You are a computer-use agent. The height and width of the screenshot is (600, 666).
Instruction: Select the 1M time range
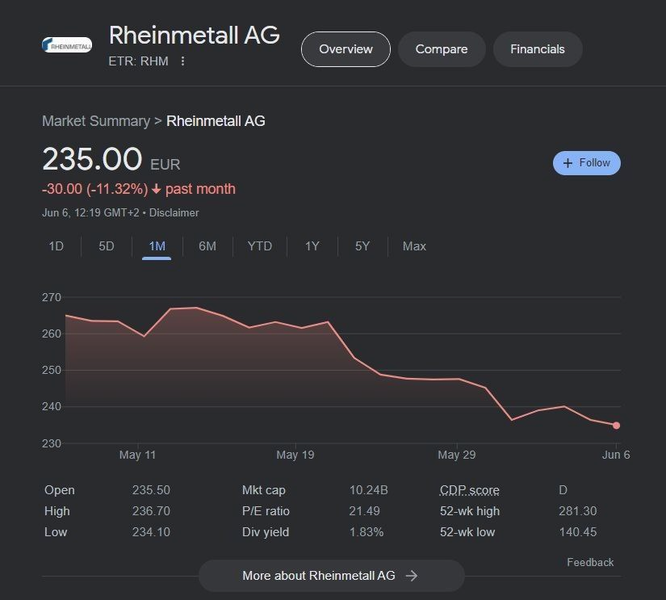157,246
